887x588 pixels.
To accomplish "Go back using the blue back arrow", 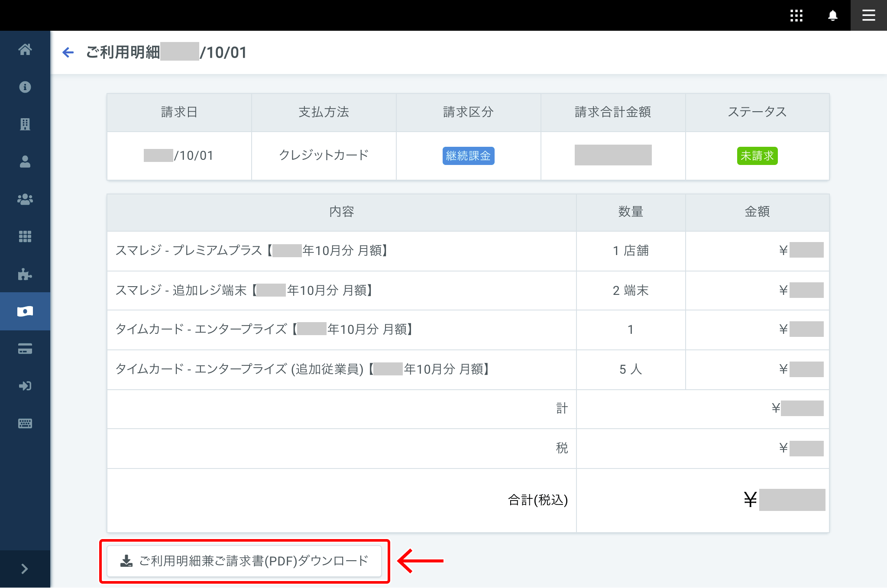I will click(68, 52).
